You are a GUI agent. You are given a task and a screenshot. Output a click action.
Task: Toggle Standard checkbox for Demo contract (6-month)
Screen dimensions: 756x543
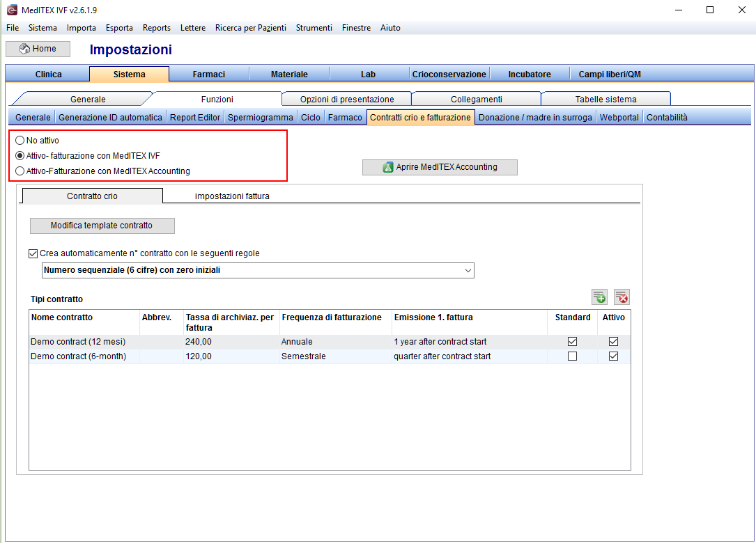point(572,356)
